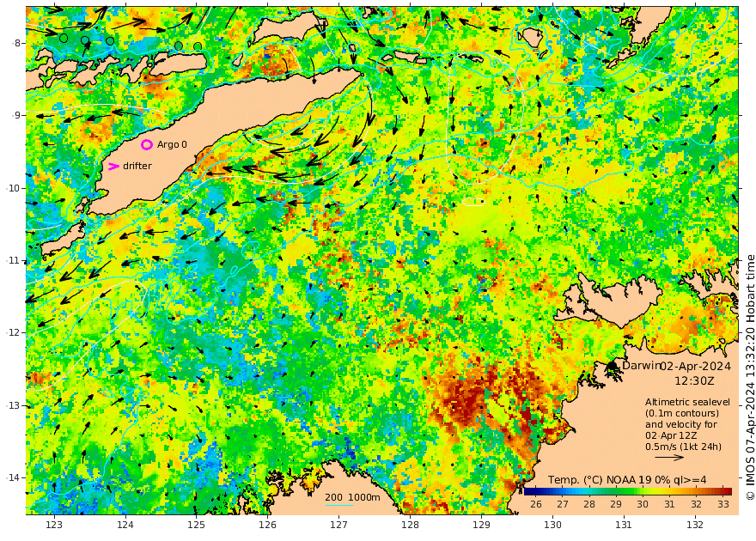Screen dimensions: 756x541
Task: Click the '200 1000m' depth legend text
Action: pos(352,497)
